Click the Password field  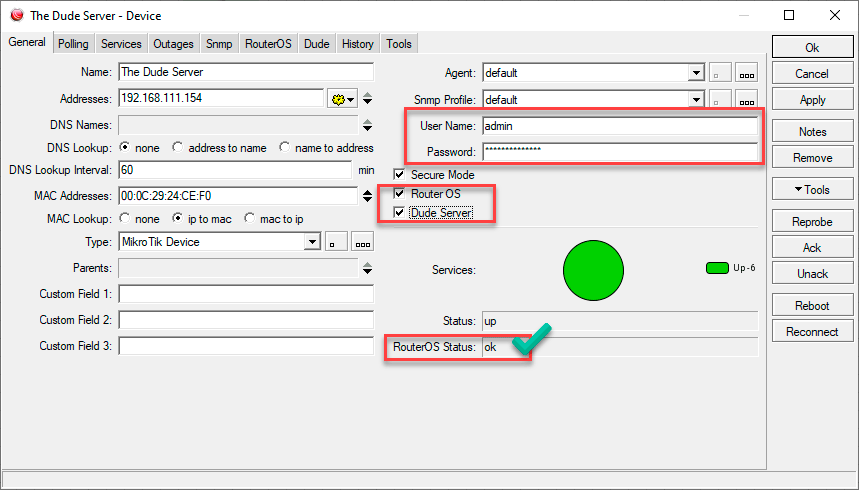[620, 151]
